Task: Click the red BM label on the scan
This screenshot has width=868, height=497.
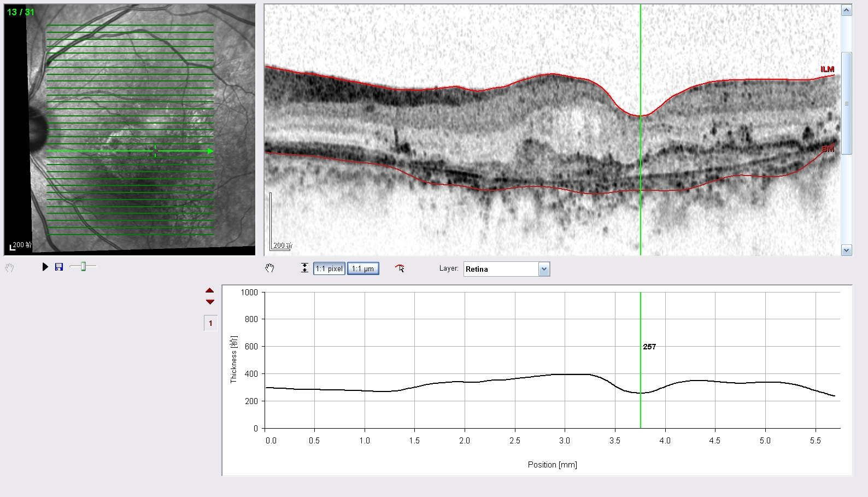Action: point(828,149)
